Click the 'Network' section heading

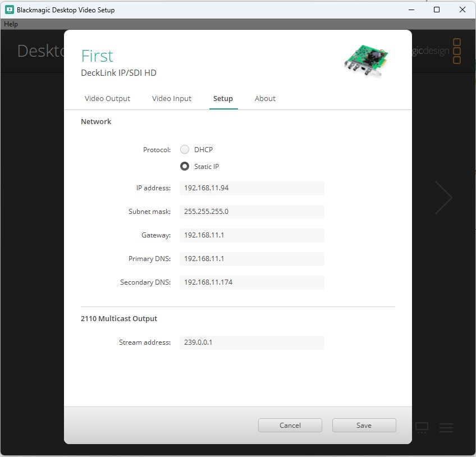(x=96, y=121)
